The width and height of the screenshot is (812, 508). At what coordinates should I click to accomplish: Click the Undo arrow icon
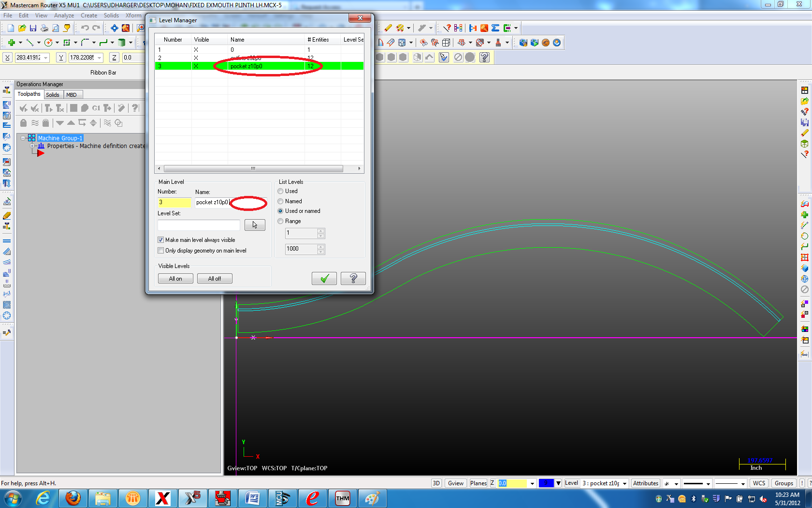[x=85, y=28]
